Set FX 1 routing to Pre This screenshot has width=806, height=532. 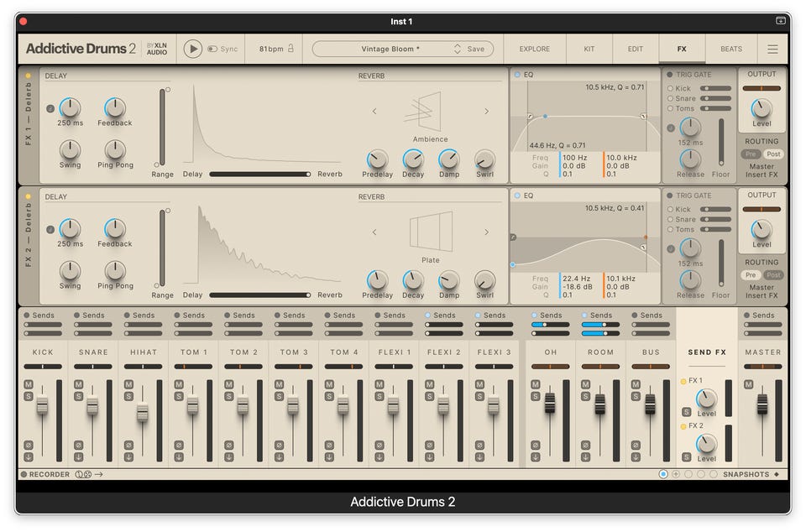751,154
